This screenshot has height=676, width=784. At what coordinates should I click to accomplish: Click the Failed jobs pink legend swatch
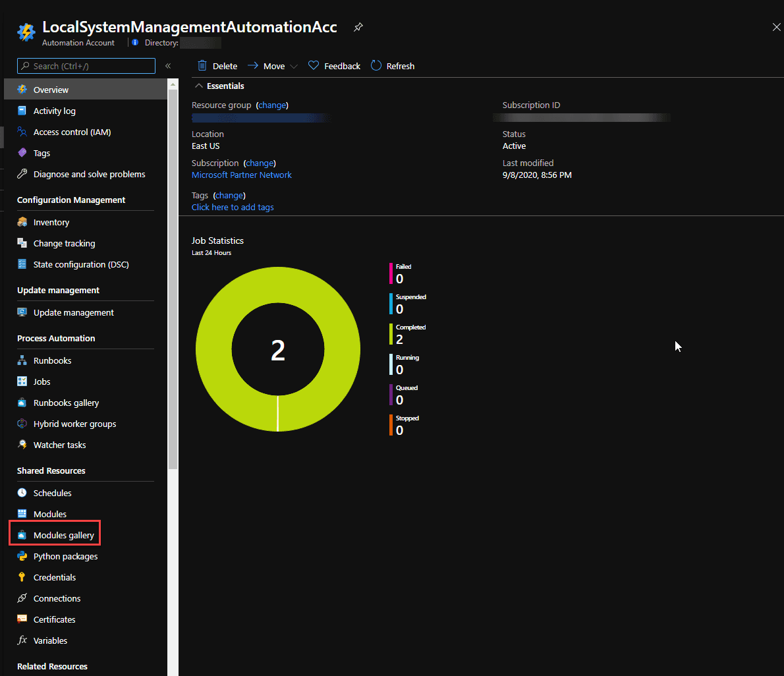[x=391, y=273]
